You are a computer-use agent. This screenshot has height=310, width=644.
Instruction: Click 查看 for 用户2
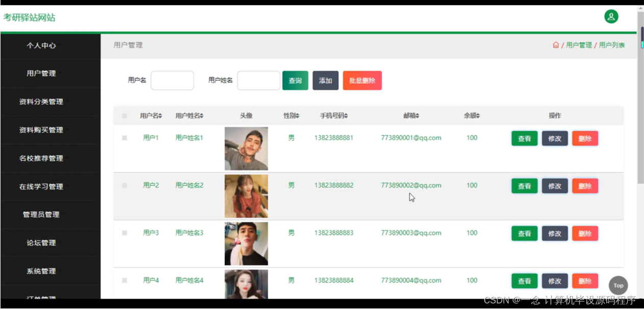[525, 186]
